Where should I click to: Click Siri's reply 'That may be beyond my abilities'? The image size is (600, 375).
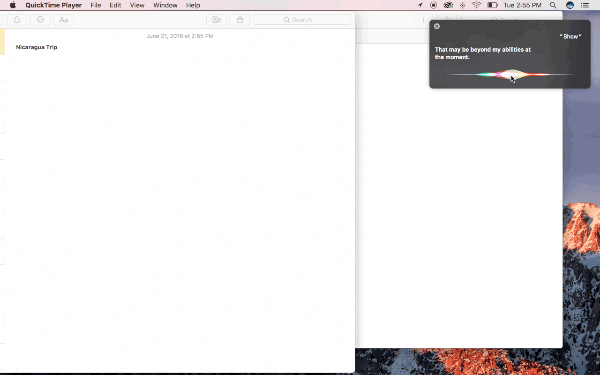tap(483, 53)
